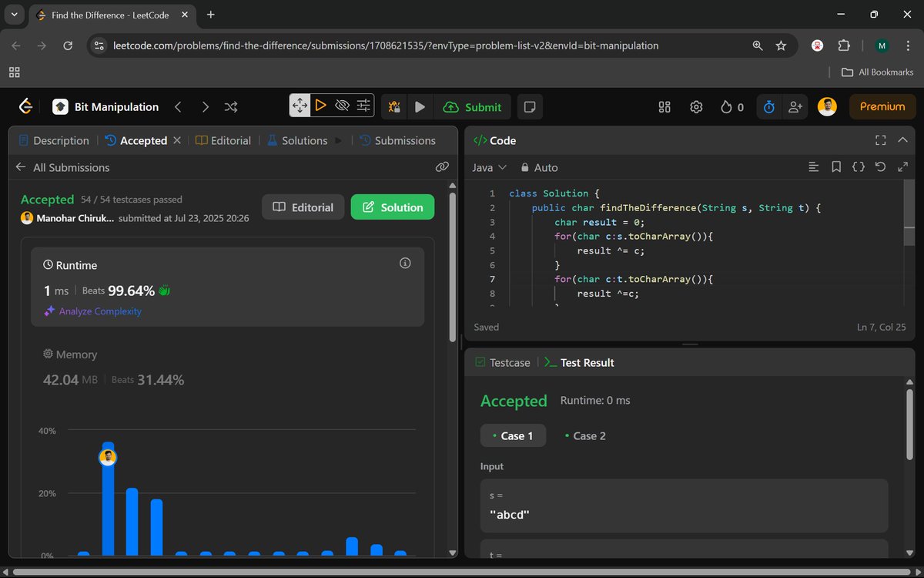This screenshot has width=924, height=578.
Task: Open the browser zoom magnifier icon
Action: [758, 45]
